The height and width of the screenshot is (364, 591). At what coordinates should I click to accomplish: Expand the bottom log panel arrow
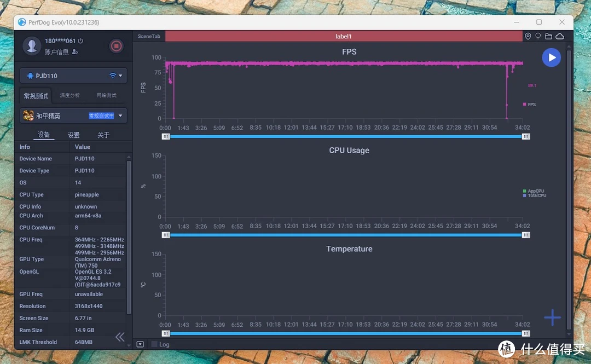[140, 344]
